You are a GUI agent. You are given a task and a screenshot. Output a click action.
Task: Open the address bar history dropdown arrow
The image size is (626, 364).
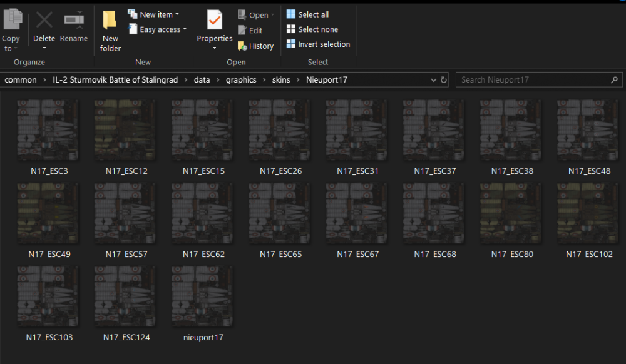(x=434, y=80)
